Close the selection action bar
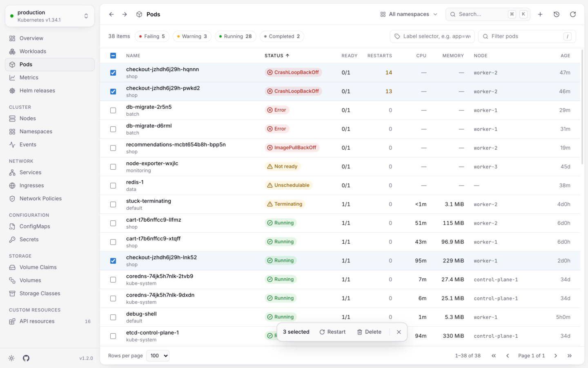This screenshot has width=588, height=368. (399, 332)
